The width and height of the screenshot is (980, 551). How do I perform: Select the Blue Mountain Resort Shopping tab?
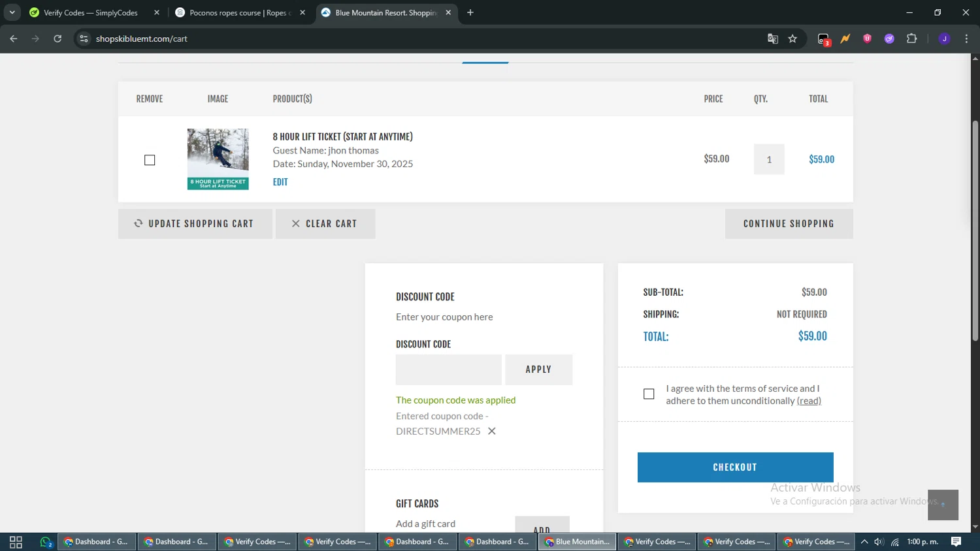385,12
